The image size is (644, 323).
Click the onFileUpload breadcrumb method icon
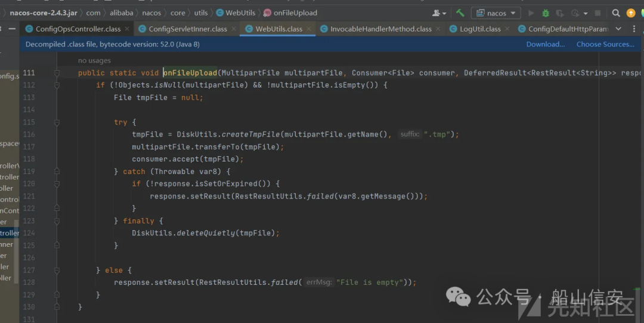pos(267,13)
